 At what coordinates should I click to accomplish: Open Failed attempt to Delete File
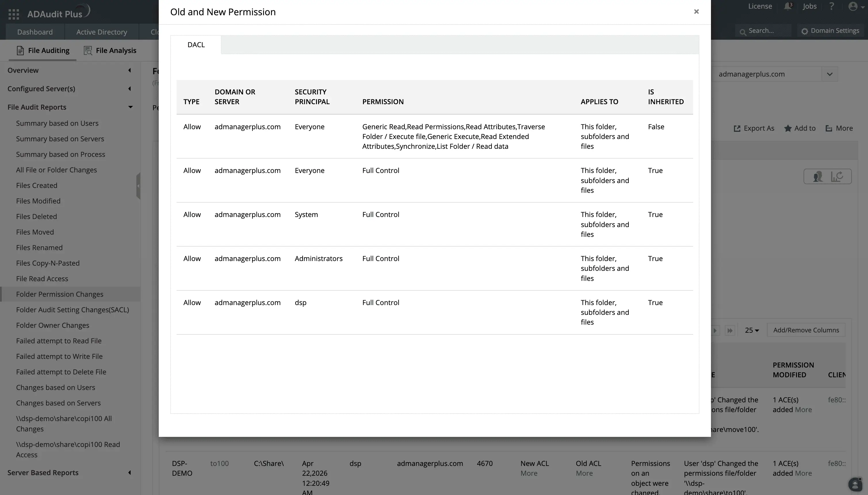pos(61,372)
